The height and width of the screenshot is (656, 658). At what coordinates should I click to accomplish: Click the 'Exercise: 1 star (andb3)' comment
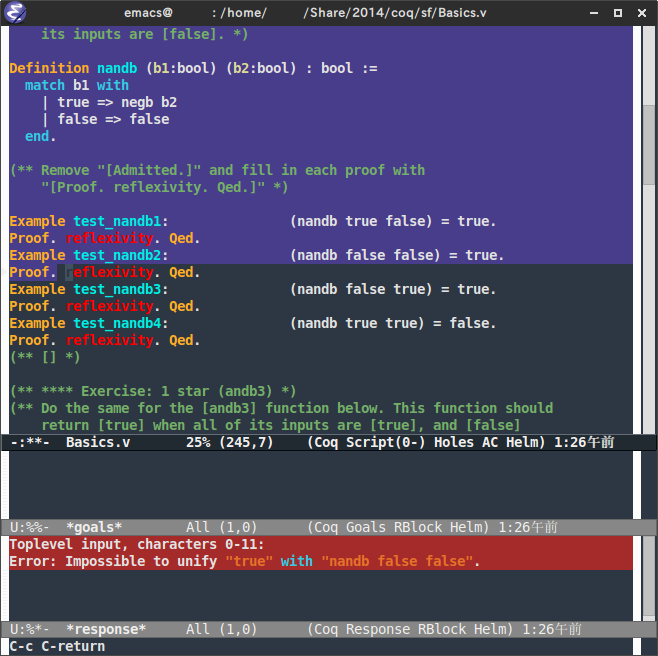[x=153, y=391]
